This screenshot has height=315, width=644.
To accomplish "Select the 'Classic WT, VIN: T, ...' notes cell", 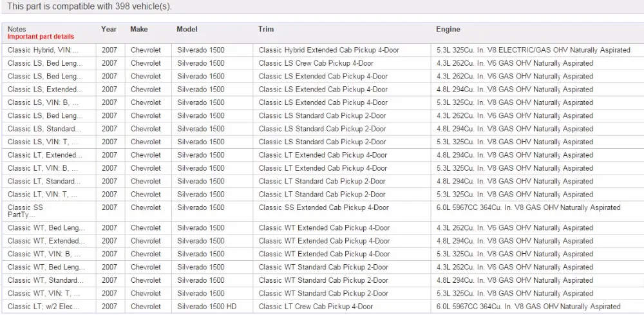I will pyautogui.click(x=49, y=294).
